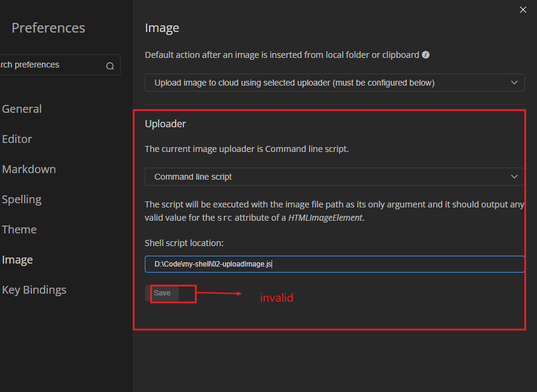Open the Theme preferences
Viewport: 537px width, 392px height.
coord(19,229)
